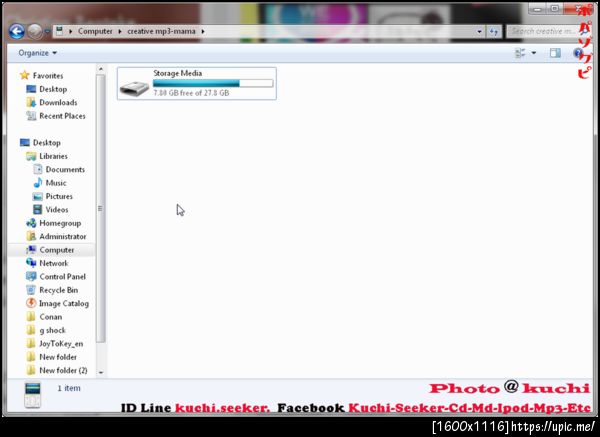Screen dimensions: 600x437
Task: Click the Storage Media capacity bar
Action: [213, 83]
